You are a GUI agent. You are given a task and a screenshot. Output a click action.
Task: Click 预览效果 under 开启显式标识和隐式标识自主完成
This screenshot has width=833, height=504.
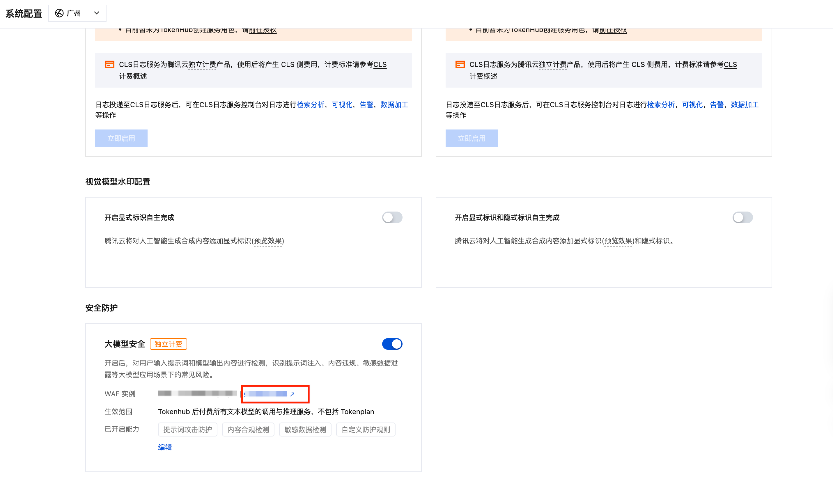618,241
